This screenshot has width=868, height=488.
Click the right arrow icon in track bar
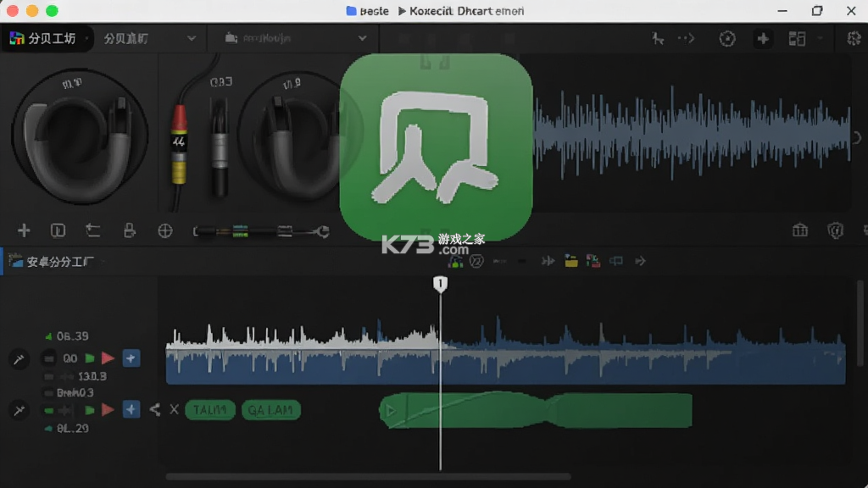[x=641, y=261]
